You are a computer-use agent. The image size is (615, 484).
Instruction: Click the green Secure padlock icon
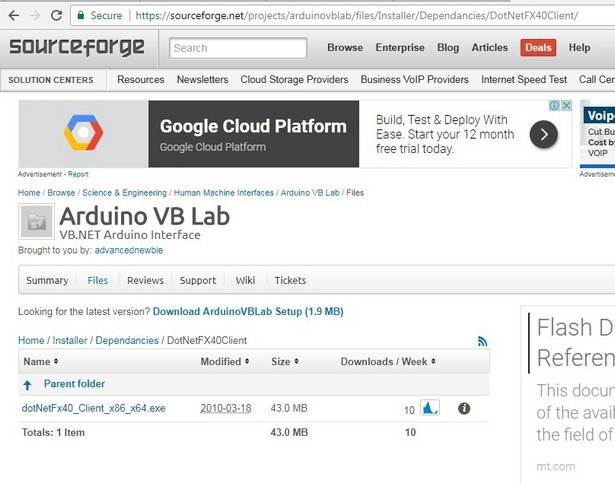point(81,15)
